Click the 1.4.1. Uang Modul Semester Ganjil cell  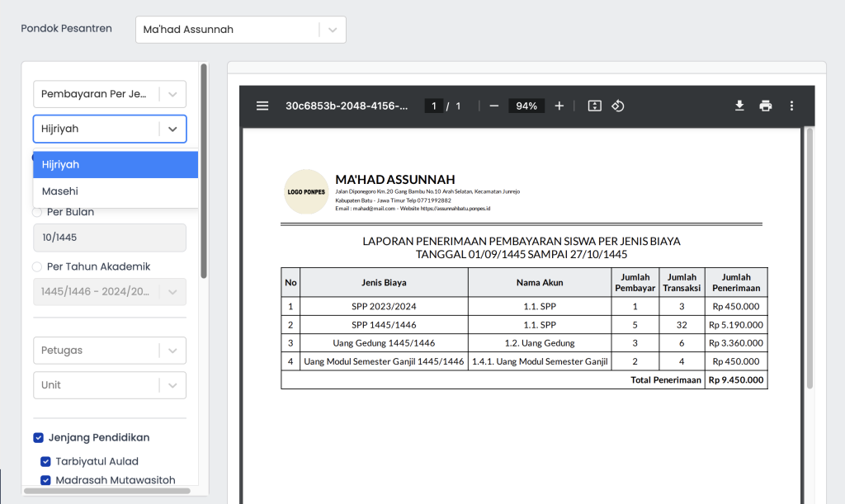(x=540, y=361)
